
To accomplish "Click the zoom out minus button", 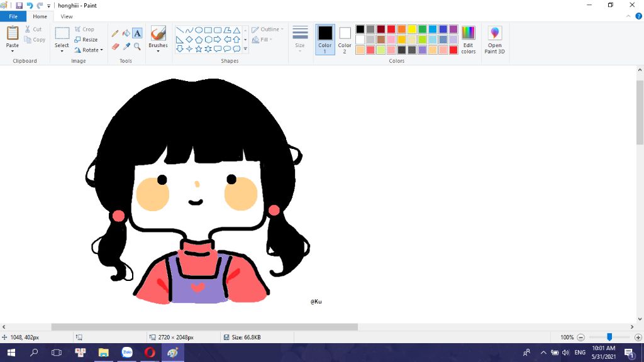I will 580,337.
